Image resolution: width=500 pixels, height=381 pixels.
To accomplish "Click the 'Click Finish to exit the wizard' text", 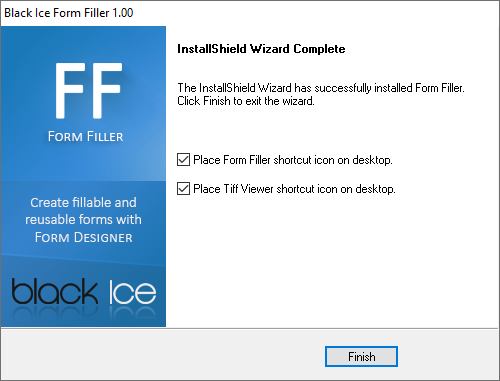I will coord(246,101).
